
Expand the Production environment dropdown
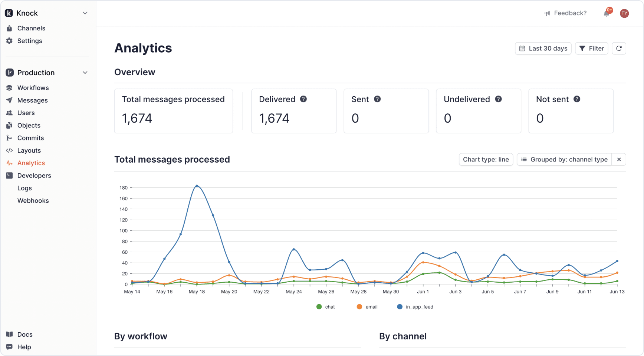[x=85, y=73]
